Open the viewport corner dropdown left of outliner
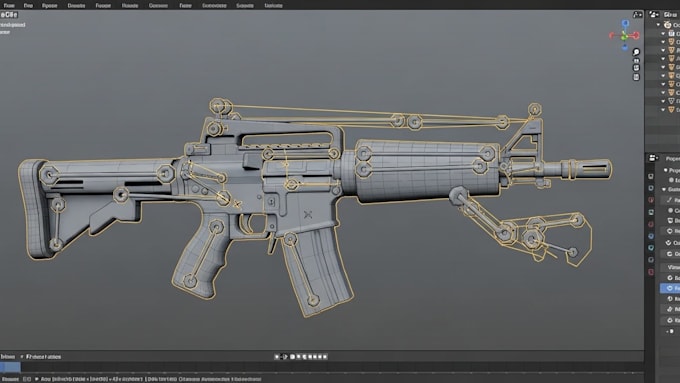The image size is (680, 383). tap(638, 15)
